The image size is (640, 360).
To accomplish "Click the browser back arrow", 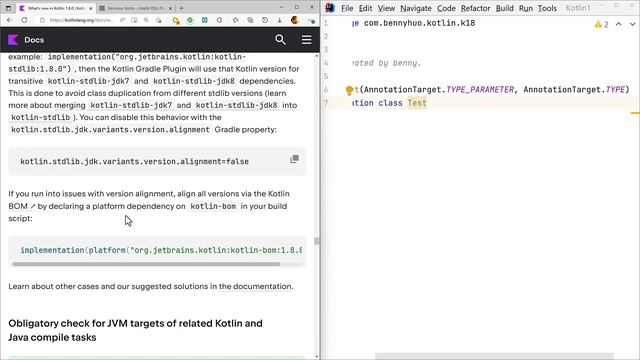I will click(x=9, y=20).
